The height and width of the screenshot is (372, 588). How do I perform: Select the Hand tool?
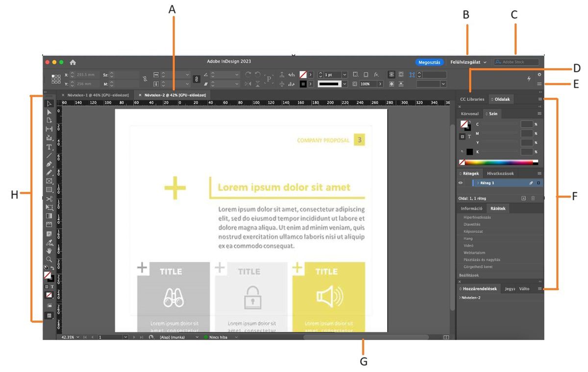click(x=49, y=251)
